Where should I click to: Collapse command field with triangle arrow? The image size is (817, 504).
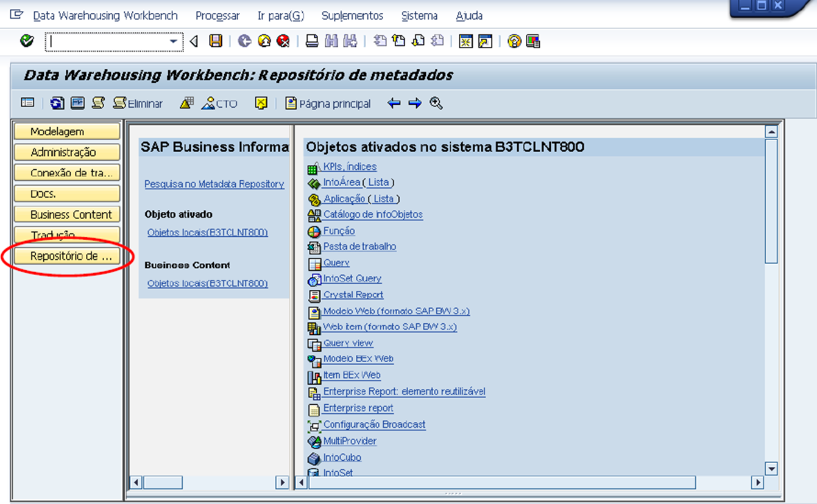point(194,41)
